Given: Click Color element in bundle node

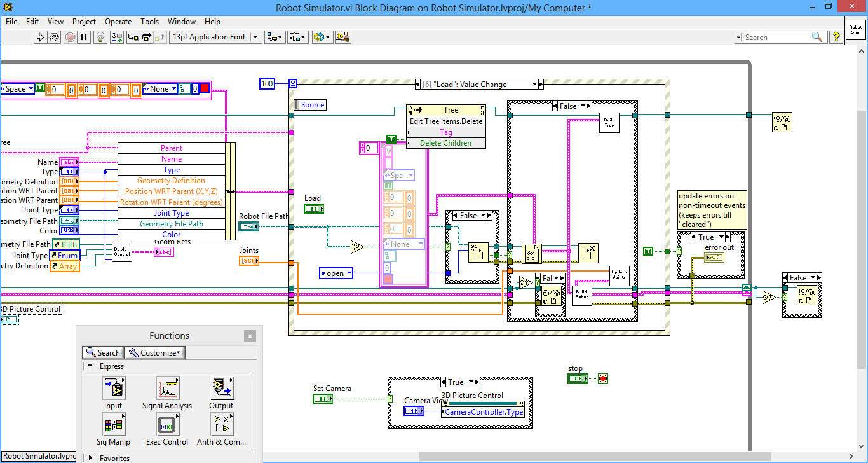Looking at the screenshot, I should 172,235.
